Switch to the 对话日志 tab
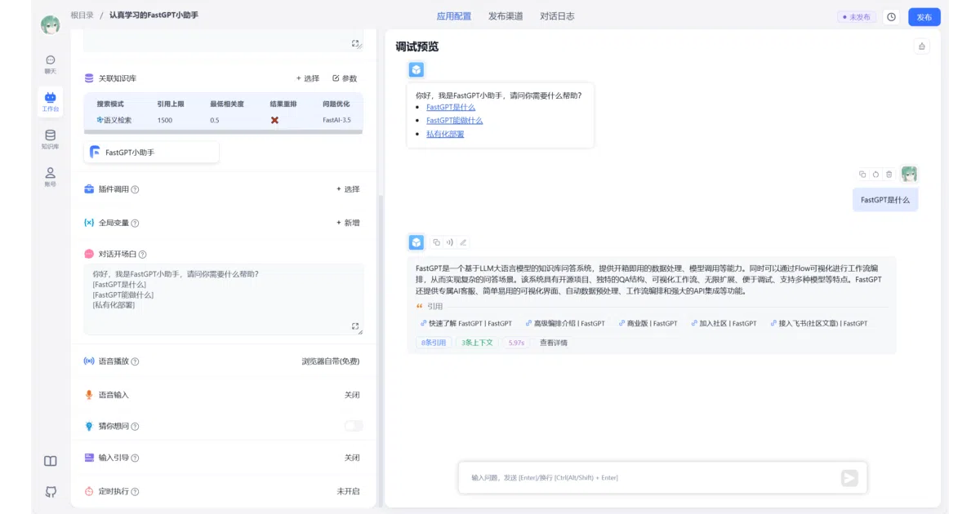 (x=557, y=16)
